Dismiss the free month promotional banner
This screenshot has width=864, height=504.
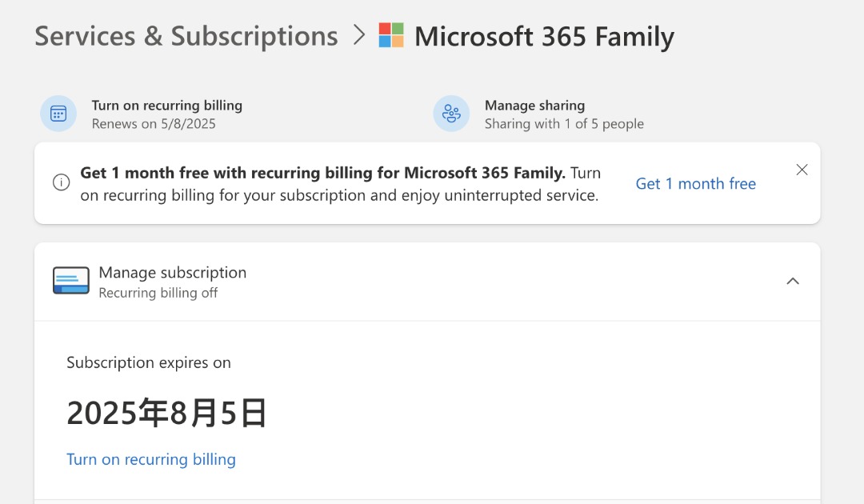pyautogui.click(x=802, y=170)
